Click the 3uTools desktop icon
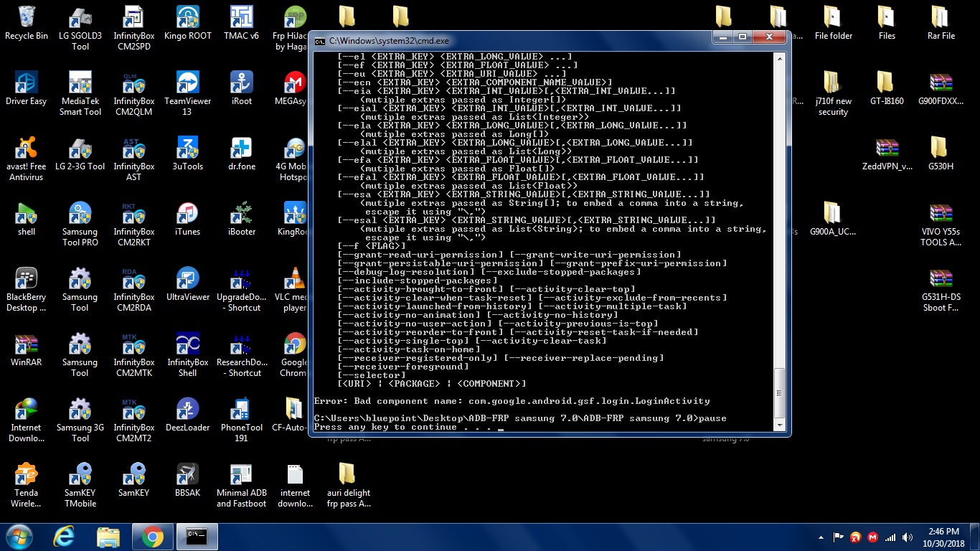The width and height of the screenshot is (980, 551). [188, 154]
